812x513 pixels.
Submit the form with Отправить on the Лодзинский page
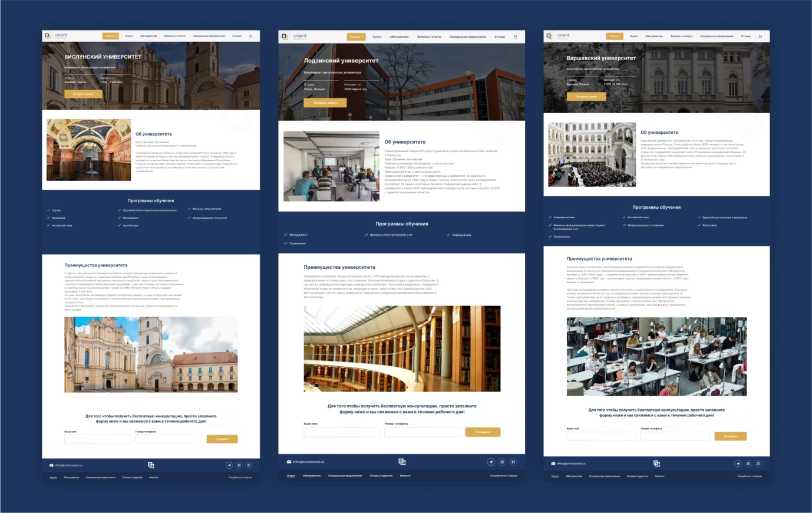(x=483, y=432)
